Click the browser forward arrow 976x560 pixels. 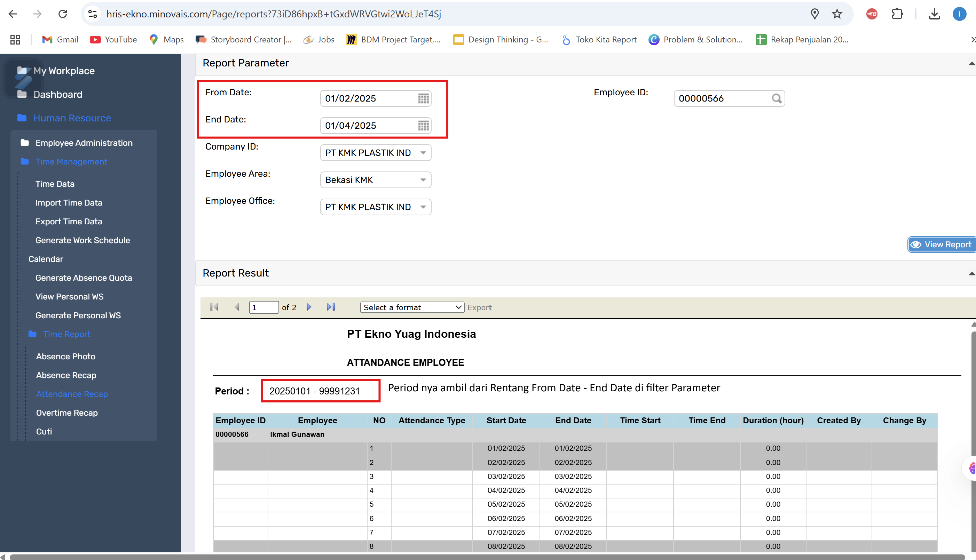click(x=37, y=14)
